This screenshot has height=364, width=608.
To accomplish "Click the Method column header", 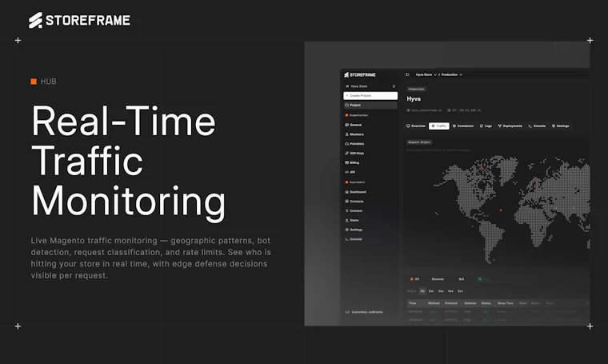I will (434, 303).
